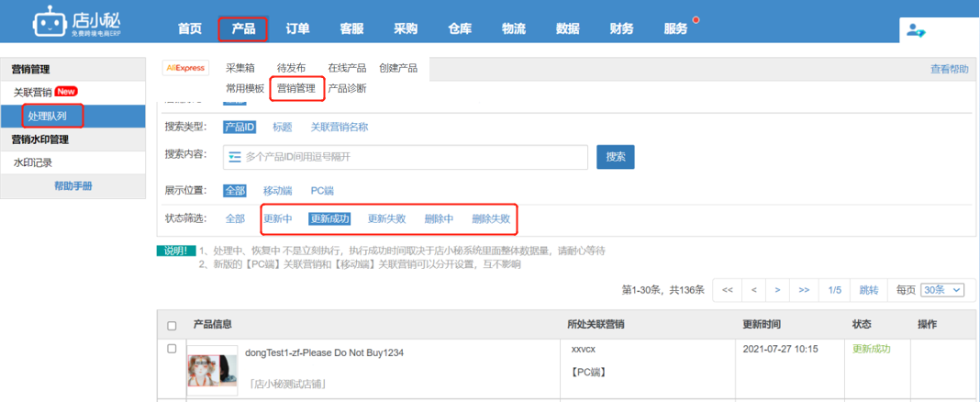Open the 客服 menu

click(x=351, y=28)
